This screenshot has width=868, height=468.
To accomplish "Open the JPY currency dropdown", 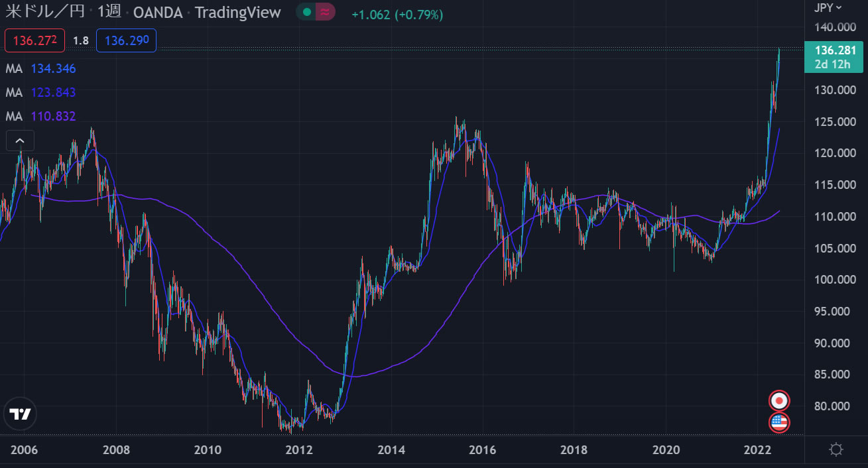I will [828, 8].
